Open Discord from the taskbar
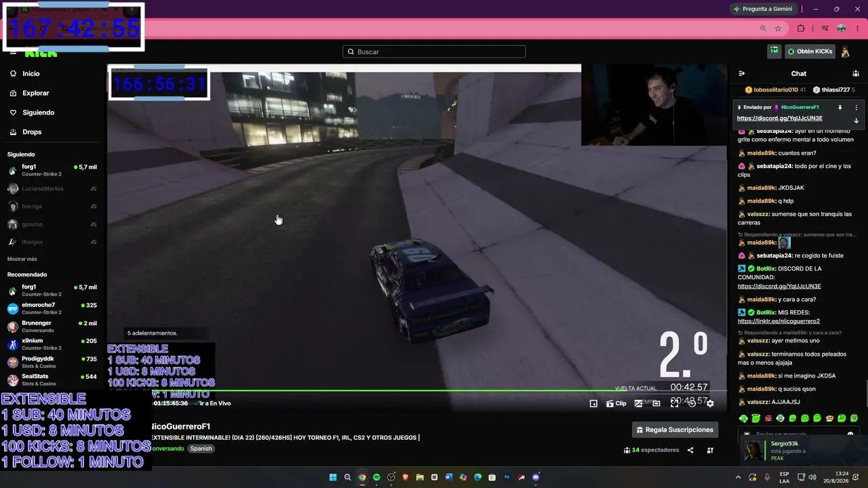The height and width of the screenshot is (488, 868). [x=536, y=477]
